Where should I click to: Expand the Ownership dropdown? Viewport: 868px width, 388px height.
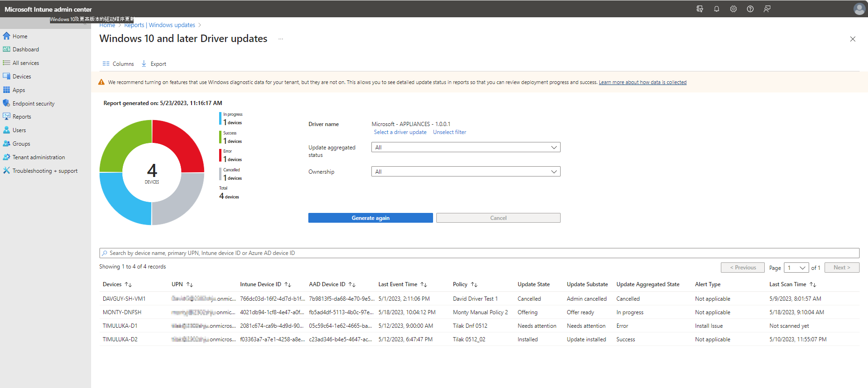pos(466,172)
